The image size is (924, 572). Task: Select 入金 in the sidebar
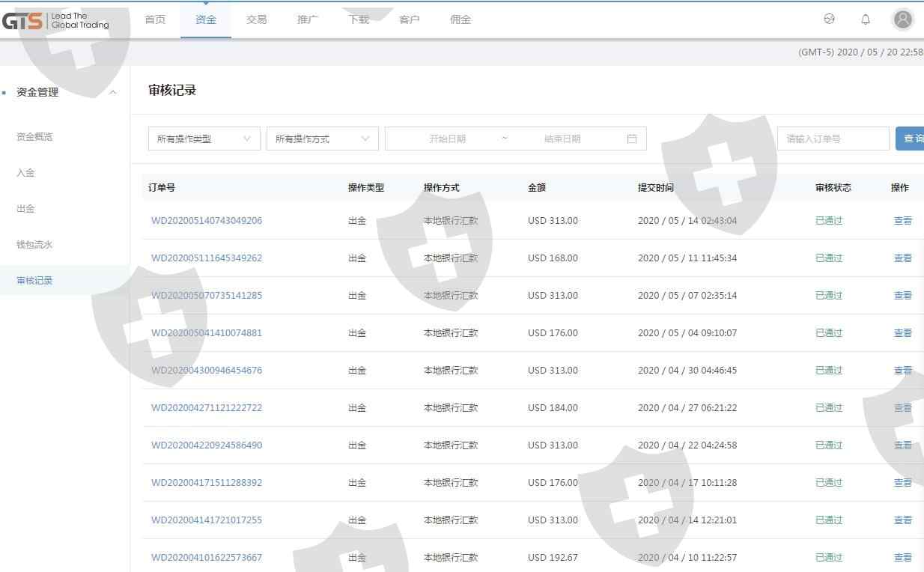[25, 173]
